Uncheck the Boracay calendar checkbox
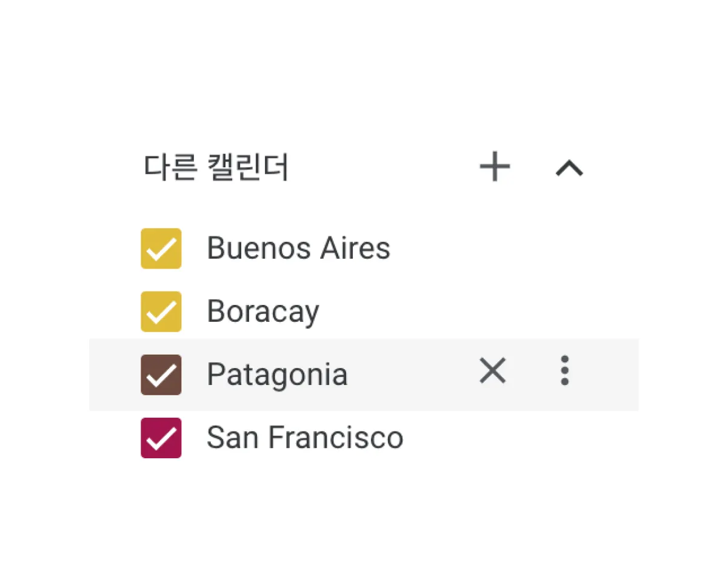Screen dimensions: 725x588 coord(161,312)
